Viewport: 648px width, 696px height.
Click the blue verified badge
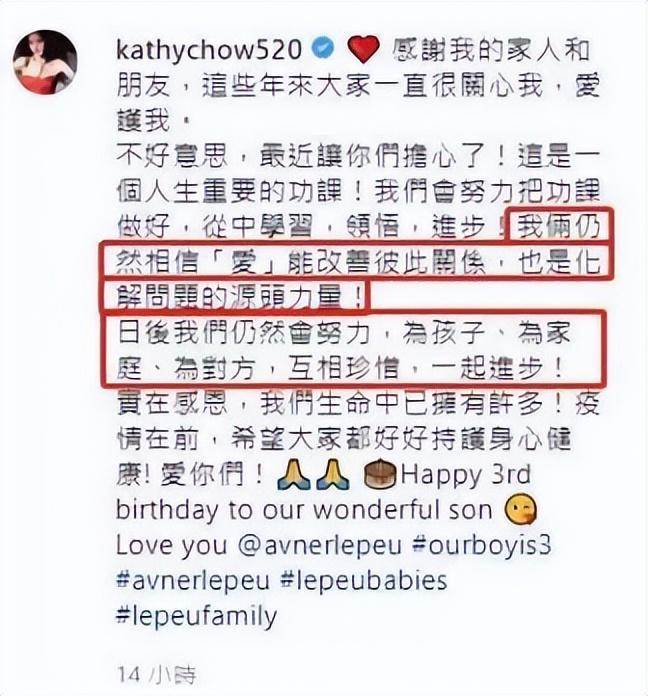coord(324,48)
